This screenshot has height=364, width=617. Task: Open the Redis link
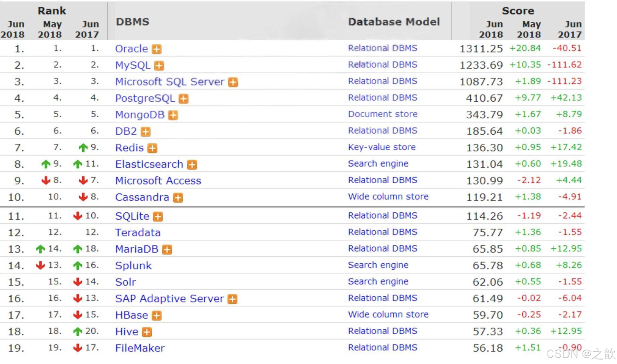tap(129, 148)
